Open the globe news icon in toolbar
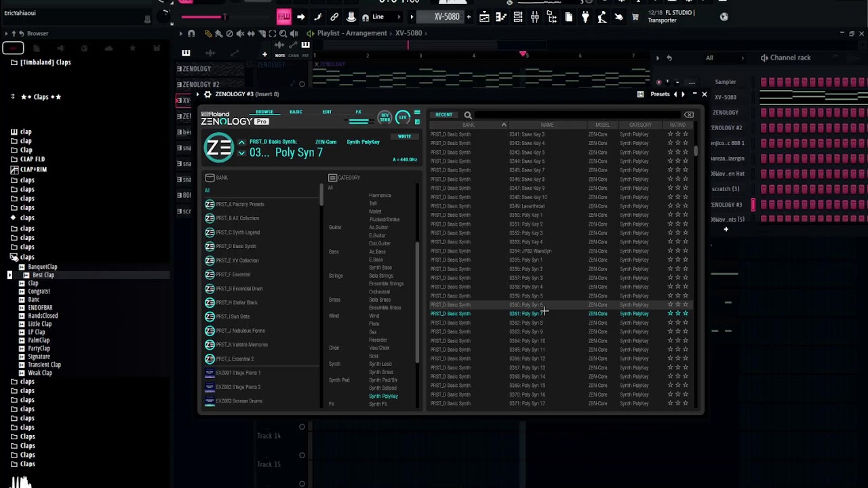The height and width of the screenshot is (488, 868). coord(724,17)
